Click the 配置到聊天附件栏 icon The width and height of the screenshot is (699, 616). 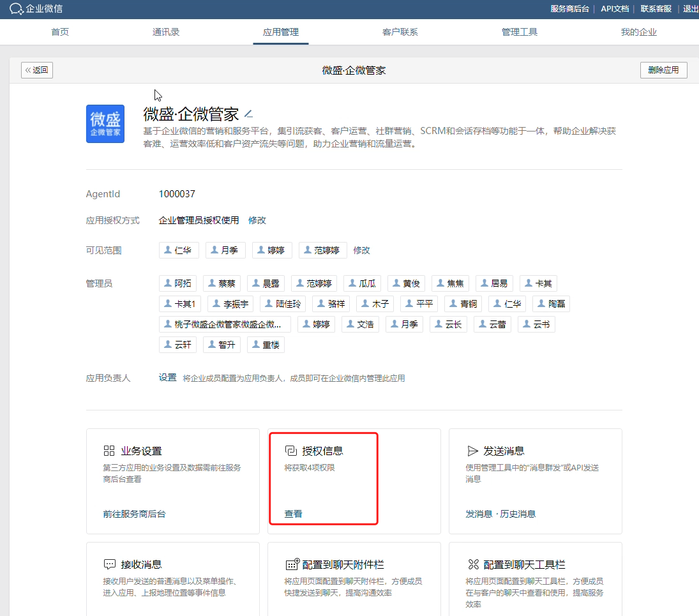tap(292, 564)
